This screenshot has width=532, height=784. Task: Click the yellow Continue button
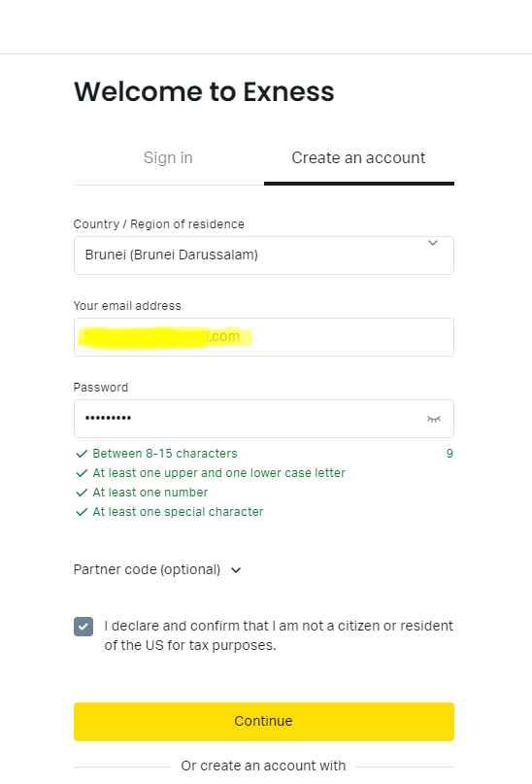pos(264,722)
